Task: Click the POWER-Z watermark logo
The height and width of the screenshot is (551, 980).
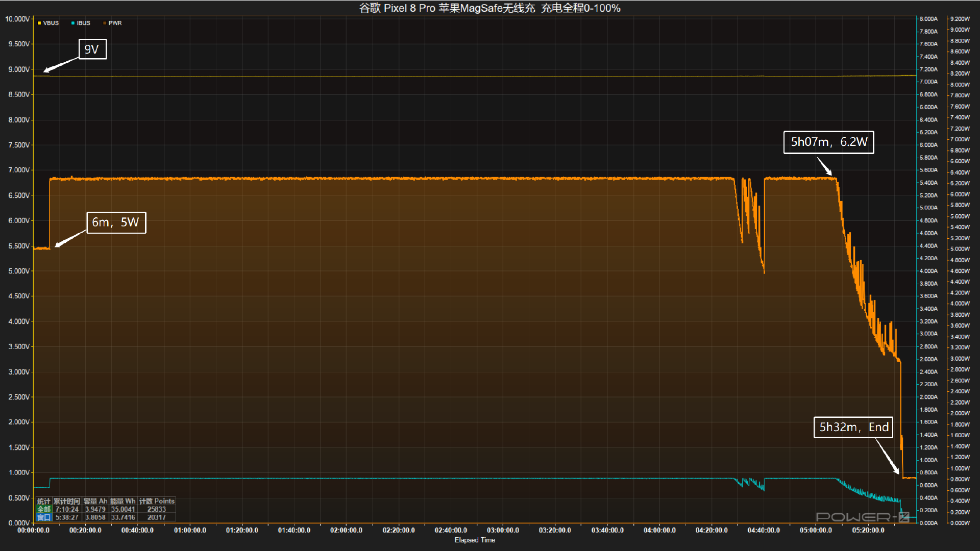Action: pyautogui.click(x=862, y=517)
